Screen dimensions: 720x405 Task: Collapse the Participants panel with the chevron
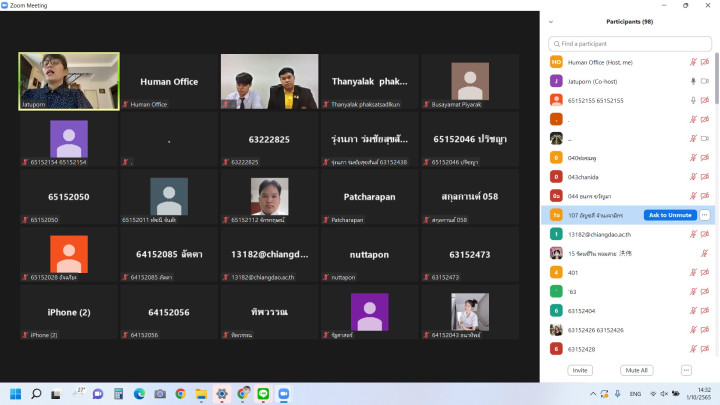(x=551, y=22)
